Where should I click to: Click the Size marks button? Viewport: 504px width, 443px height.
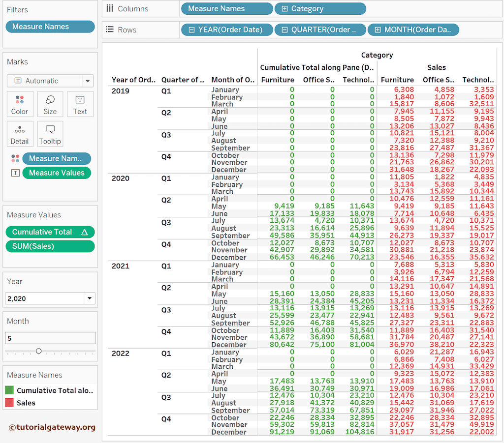pyautogui.click(x=50, y=104)
